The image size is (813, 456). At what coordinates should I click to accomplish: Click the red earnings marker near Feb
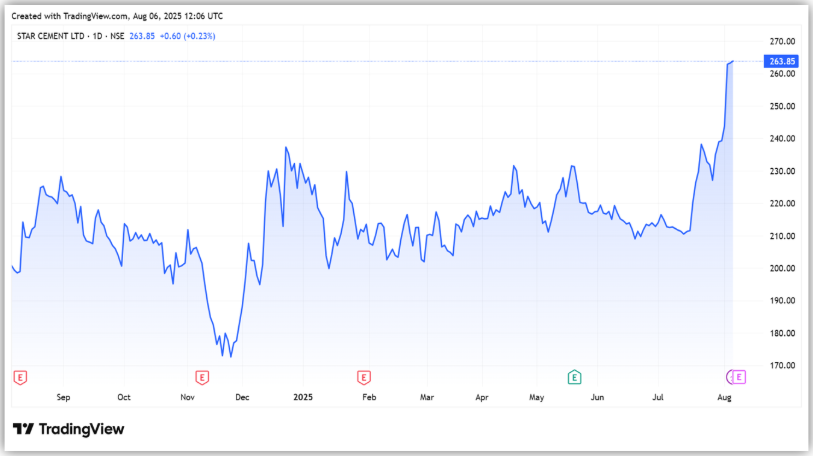pos(364,377)
